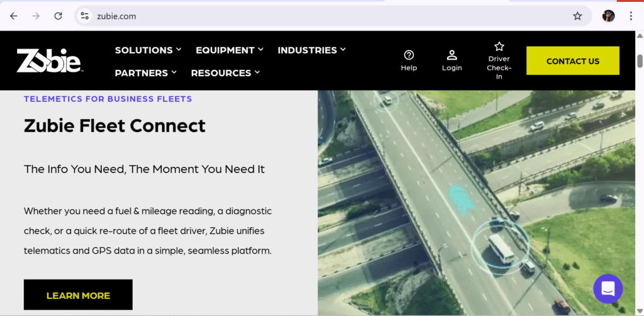Viewport: 644px width, 316px height.
Task: Click the Login person icon
Action: pyautogui.click(x=452, y=55)
